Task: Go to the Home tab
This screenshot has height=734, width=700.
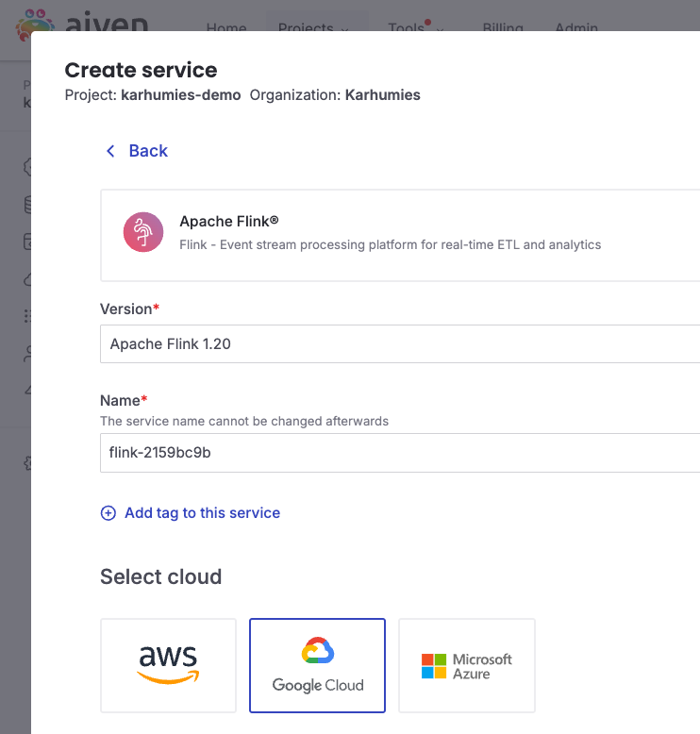Action: pos(226,27)
